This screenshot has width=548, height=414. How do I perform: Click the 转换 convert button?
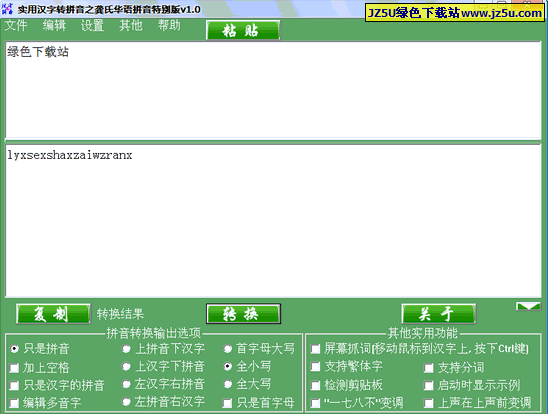[243, 314]
